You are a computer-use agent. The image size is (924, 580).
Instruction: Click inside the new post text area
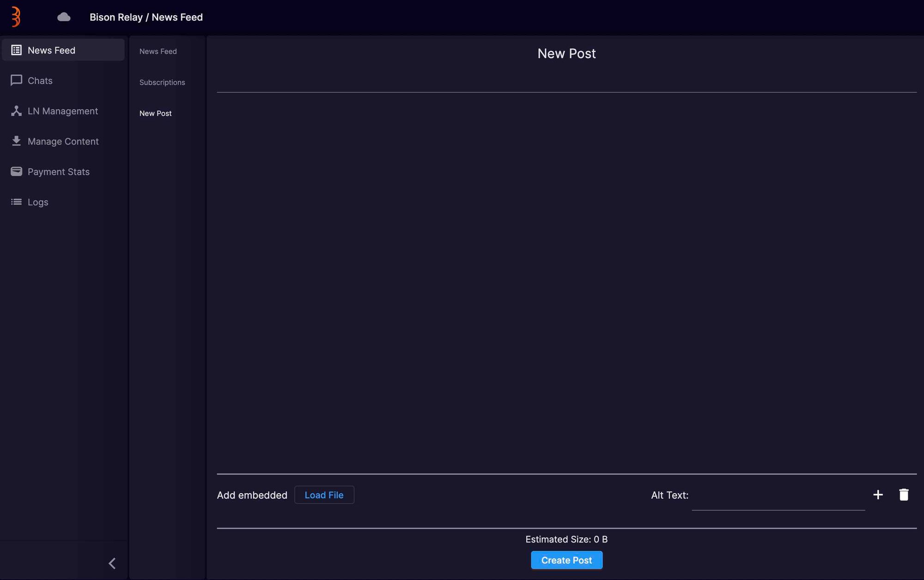pyautogui.click(x=566, y=283)
